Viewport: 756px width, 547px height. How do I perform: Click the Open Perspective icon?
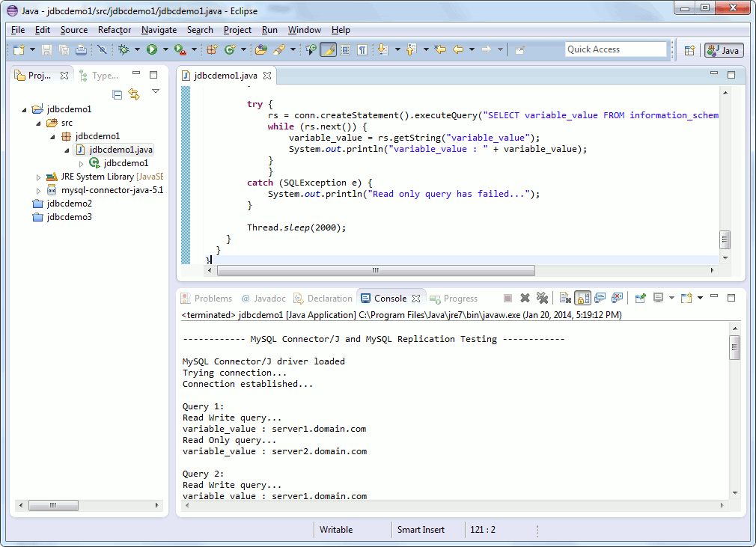pos(689,50)
